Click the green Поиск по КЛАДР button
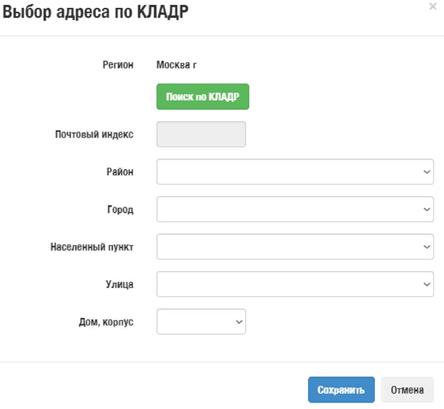Image resolution: width=444 pixels, height=409 pixels. pyautogui.click(x=203, y=97)
